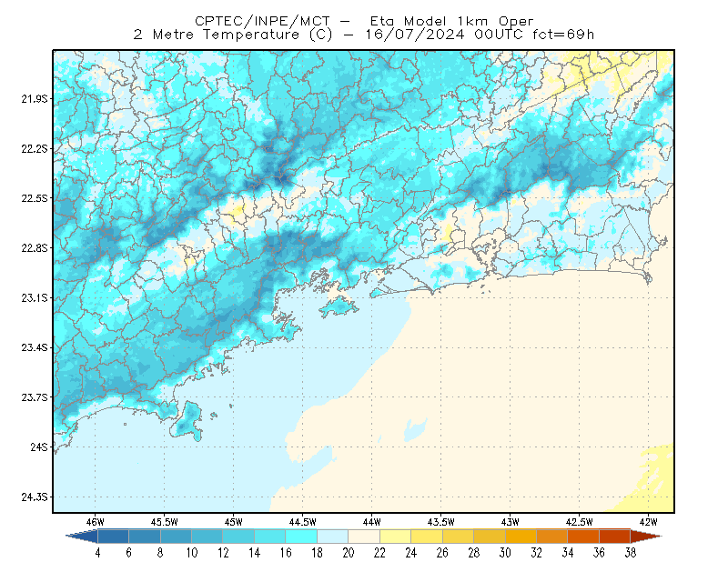Screen dimensions: 728x562
Task: Click the 44.5W longitude label
Action: [x=303, y=522]
